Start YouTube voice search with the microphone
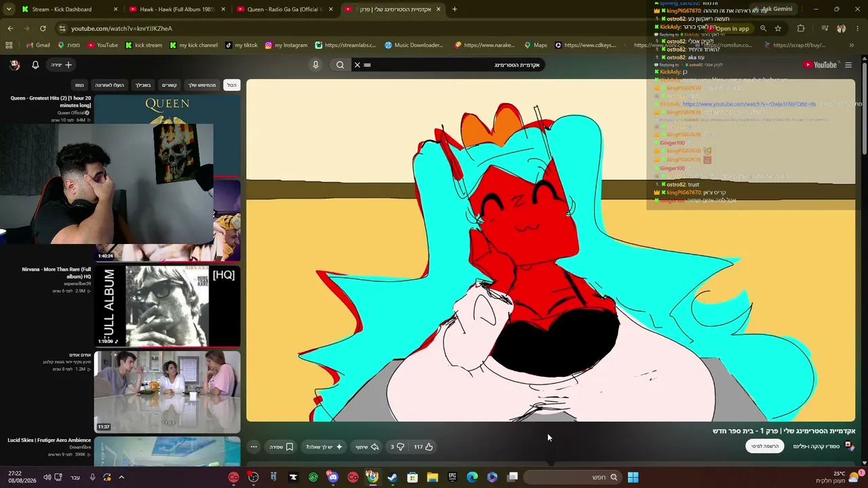868x488 pixels. (x=315, y=65)
